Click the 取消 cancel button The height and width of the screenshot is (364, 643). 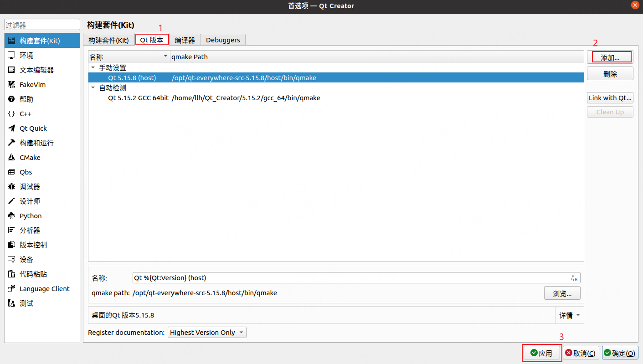pos(581,353)
